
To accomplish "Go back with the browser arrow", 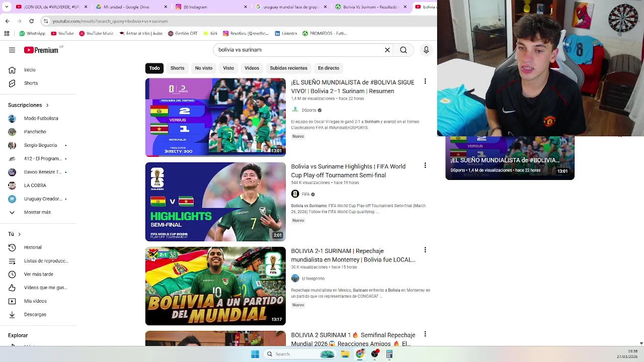I will coord(7,21).
